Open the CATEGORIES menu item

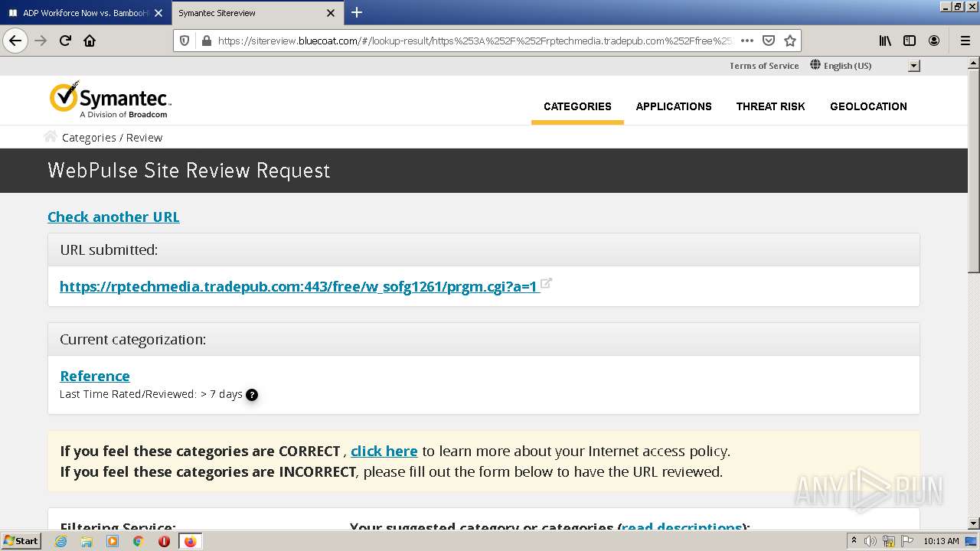click(x=577, y=106)
